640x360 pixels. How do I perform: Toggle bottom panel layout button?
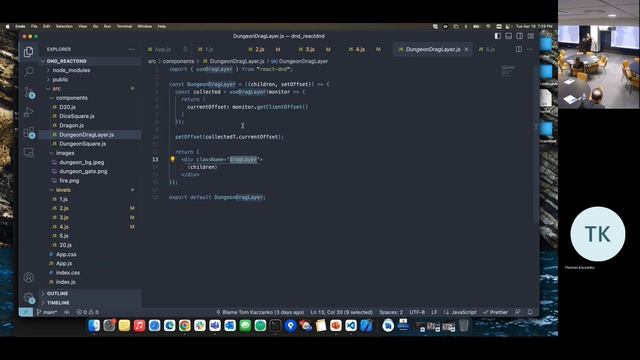click(509, 36)
